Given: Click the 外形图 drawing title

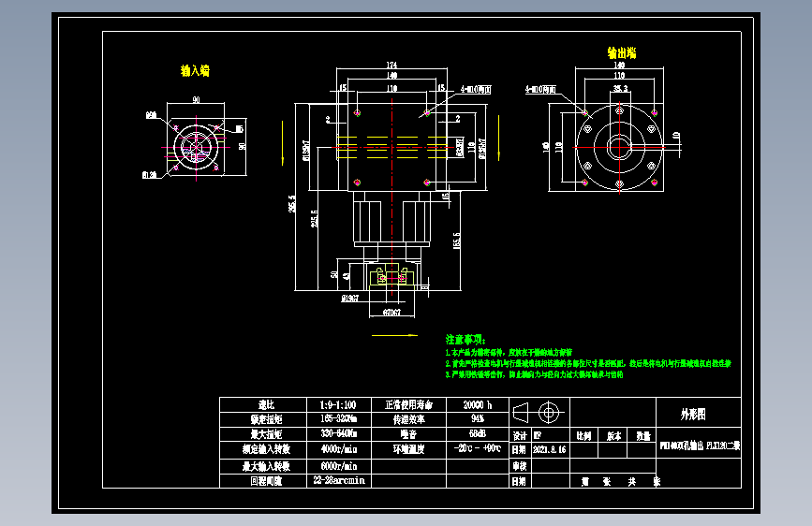Looking at the screenshot, I should [693, 415].
